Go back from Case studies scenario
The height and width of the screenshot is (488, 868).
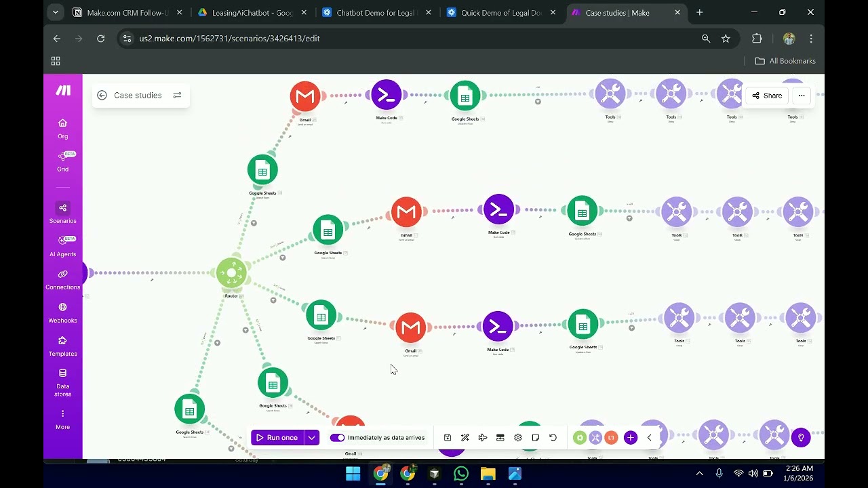(x=102, y=96)
